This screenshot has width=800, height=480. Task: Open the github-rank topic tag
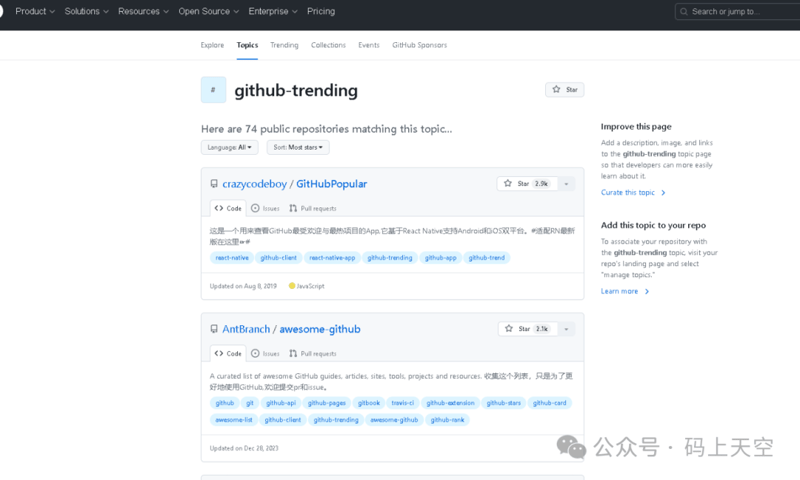[x=447, y=420]
